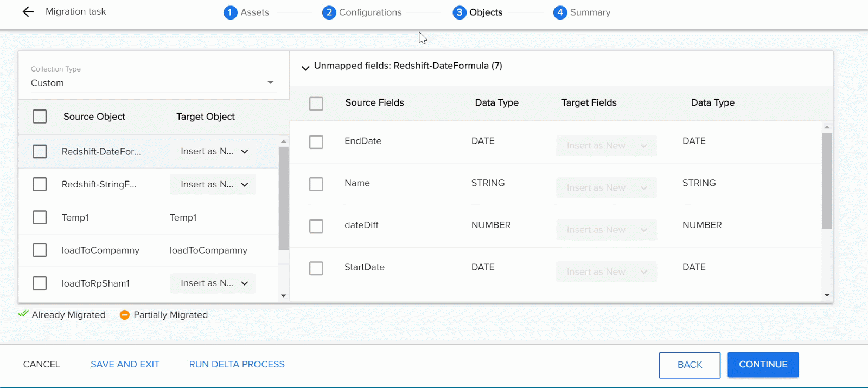Click SAVE AND EXIT
Viewport: 868px width, 388px height.
coord(125,364)
